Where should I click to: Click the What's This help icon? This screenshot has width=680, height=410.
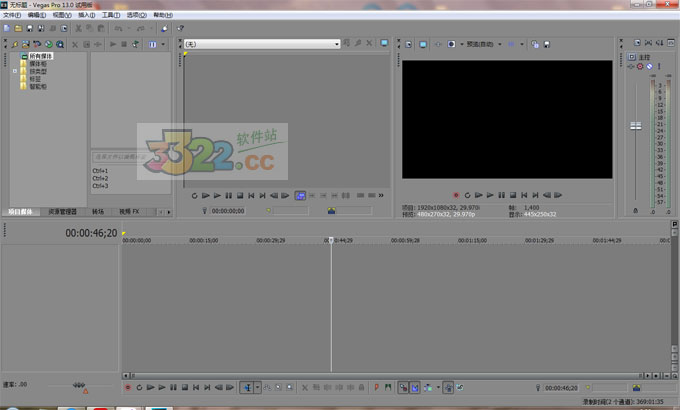(x=180, y=29)
